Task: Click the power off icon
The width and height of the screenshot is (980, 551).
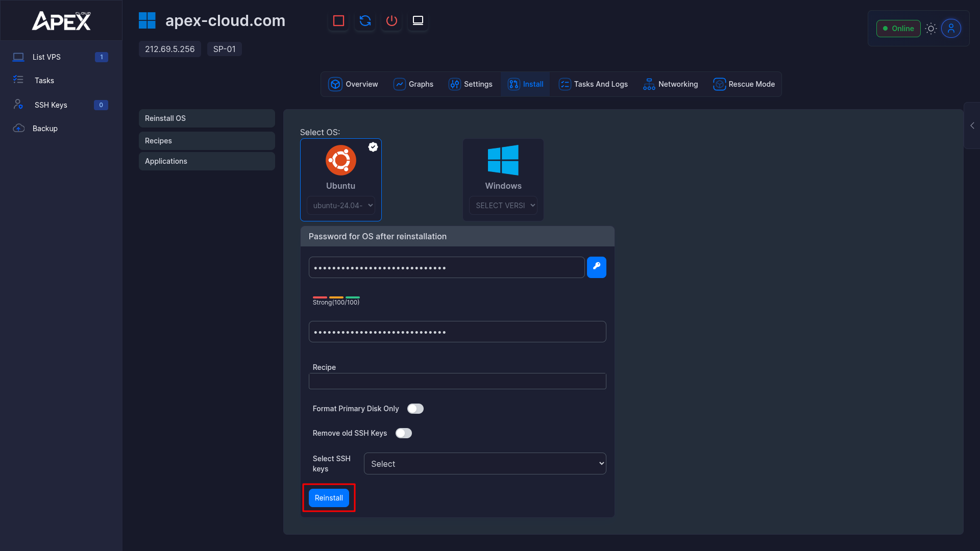Action: 391,21
